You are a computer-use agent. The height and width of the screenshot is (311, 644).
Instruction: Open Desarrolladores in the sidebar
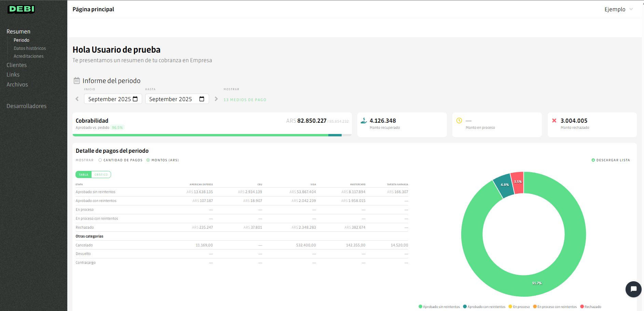(26, 106)
